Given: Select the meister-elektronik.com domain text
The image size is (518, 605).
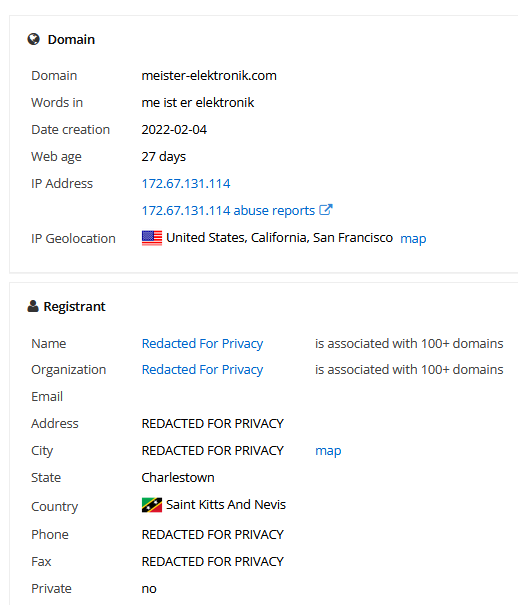Looking at the screenshot, I should (209, 76).
